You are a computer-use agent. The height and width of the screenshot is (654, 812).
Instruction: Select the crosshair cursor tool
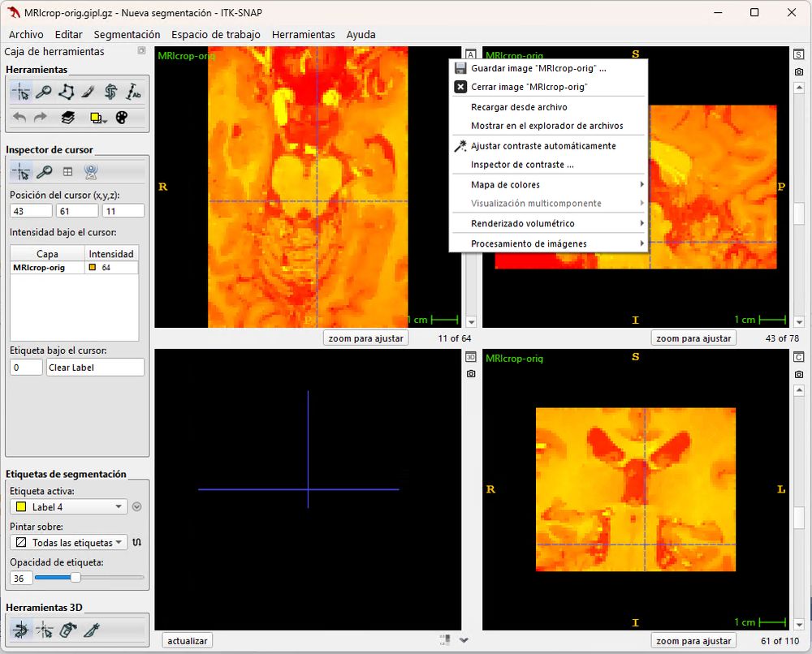click(x=21, y=93)
